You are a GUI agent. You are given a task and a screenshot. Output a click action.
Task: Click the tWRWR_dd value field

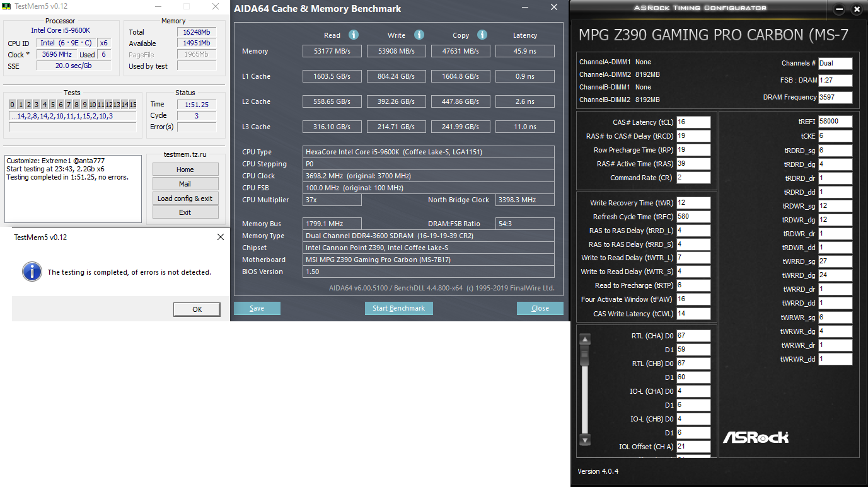click(835, 359)
